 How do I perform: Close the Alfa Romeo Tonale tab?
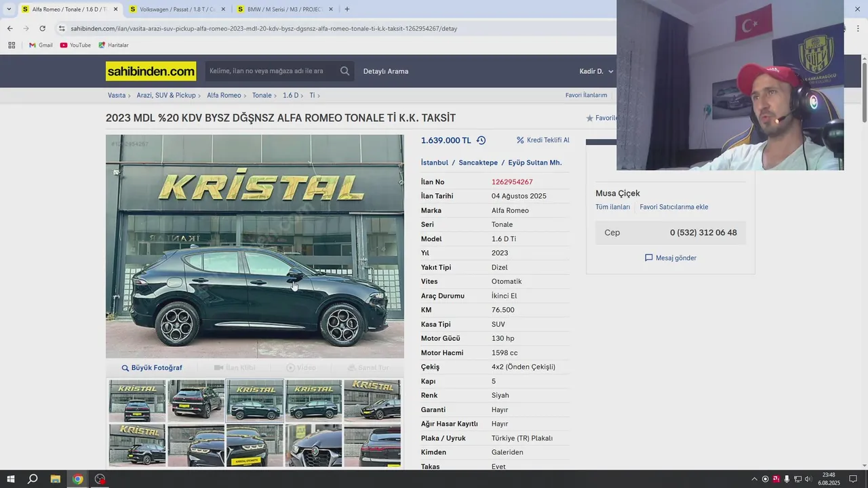[115, 9]
